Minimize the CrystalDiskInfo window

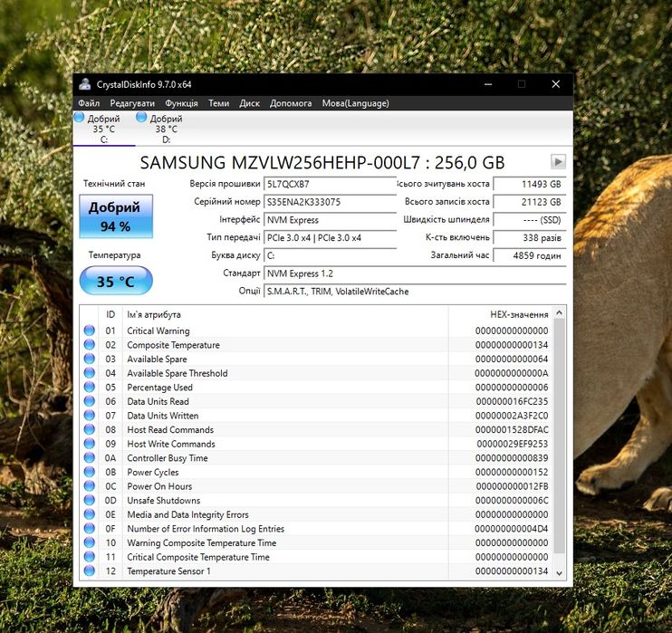click(488, 84)
